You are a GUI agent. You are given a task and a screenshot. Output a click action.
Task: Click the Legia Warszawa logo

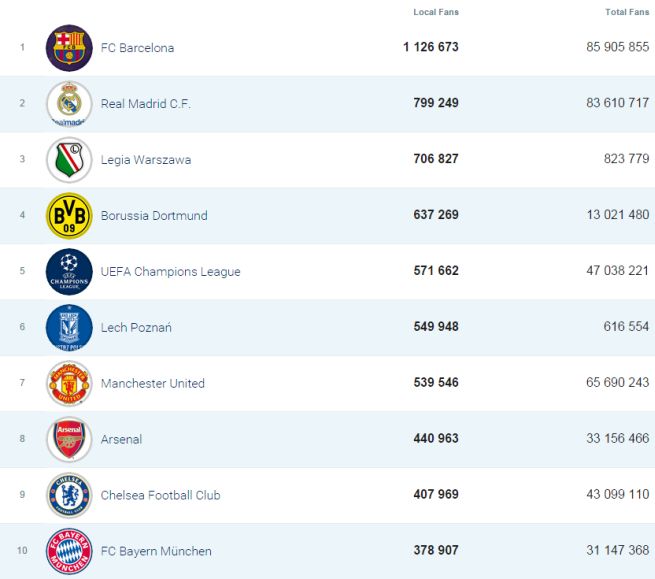[x=69, y=160]
